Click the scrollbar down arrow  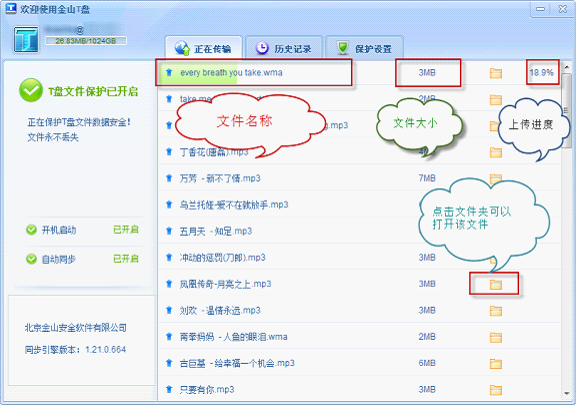pyautogui.click(x=566, y=394)
